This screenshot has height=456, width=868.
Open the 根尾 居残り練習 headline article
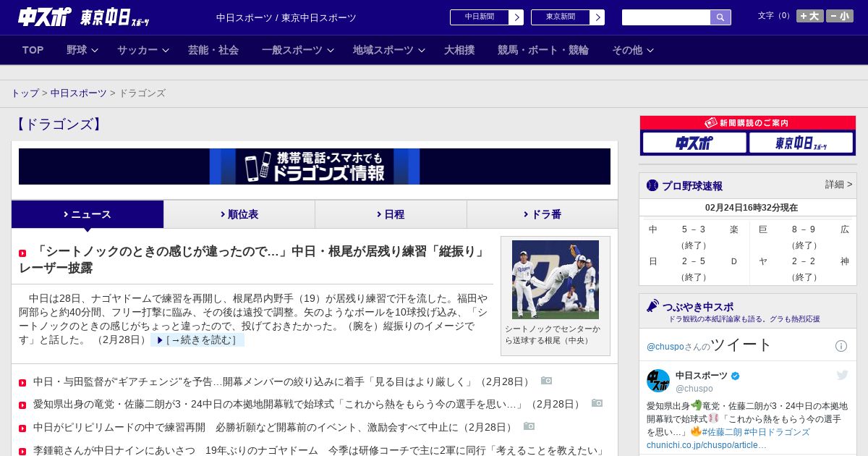click(253, 260)
